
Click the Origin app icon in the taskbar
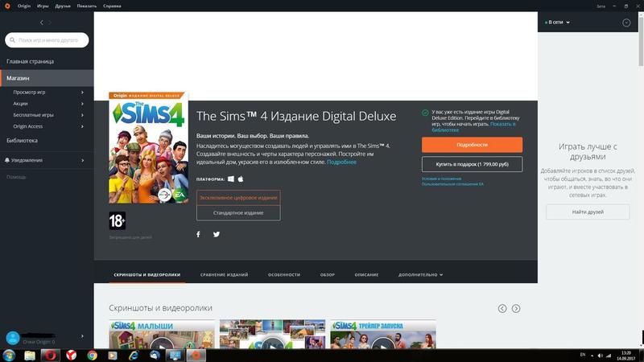[196, 356]
